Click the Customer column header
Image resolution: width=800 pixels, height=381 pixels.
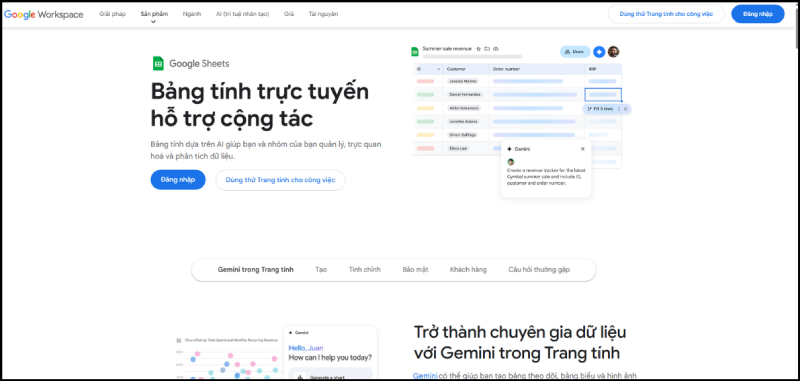point(456,69)
